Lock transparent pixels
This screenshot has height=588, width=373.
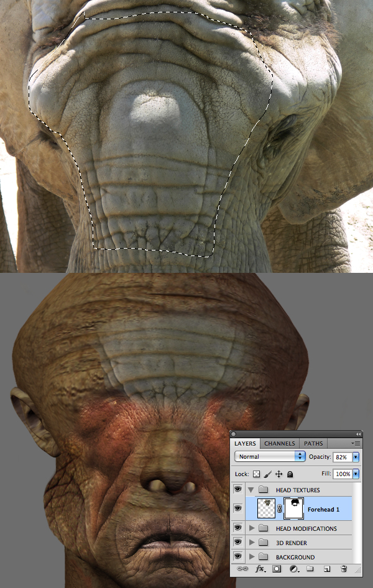point(256,474)
